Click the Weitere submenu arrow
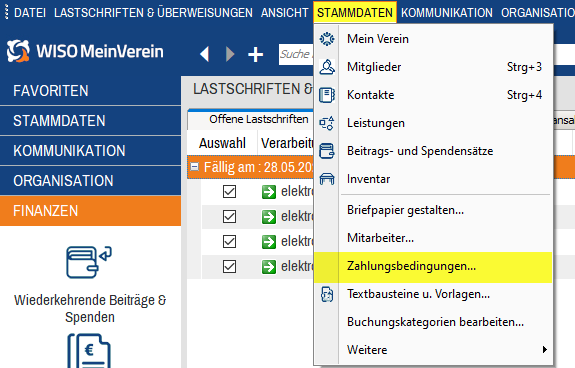575x368 pixels. click(x=545, y=350)
